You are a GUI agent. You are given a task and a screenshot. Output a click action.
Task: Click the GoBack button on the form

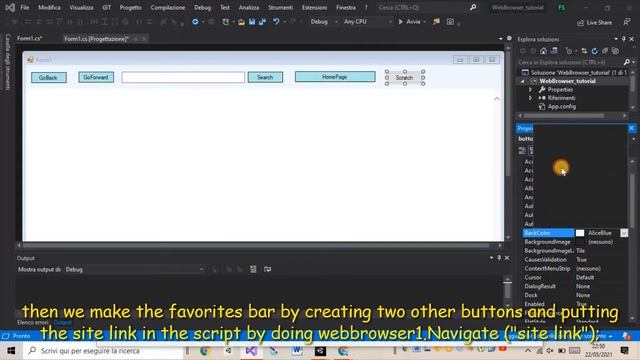pos(49,78)
